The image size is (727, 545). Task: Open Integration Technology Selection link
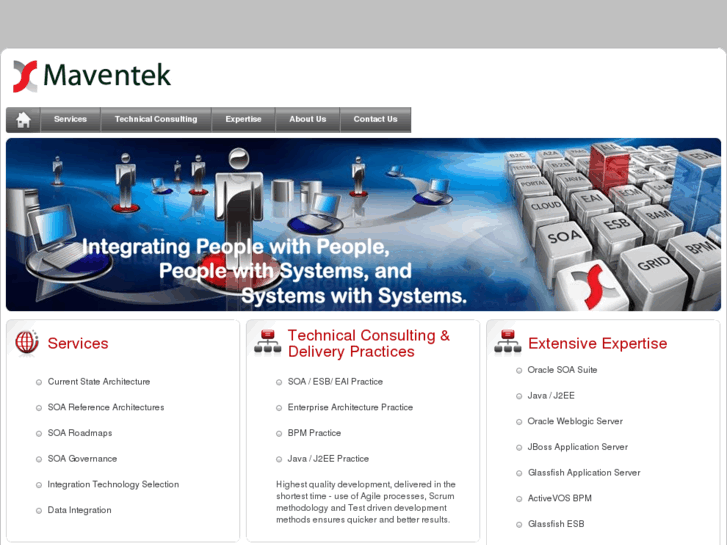113,484
